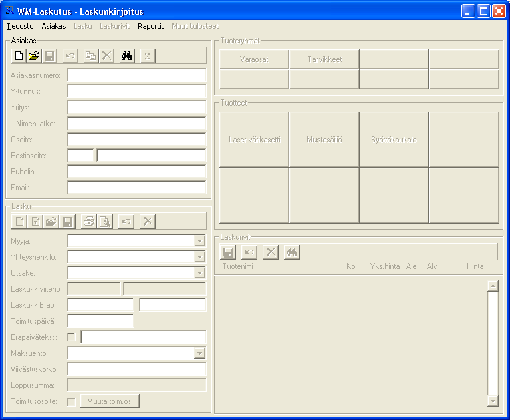The height and width of the screenshot is (420, 510).
Task: Copy customer with Asiakas copy icon
Action: tap(91, 56)
